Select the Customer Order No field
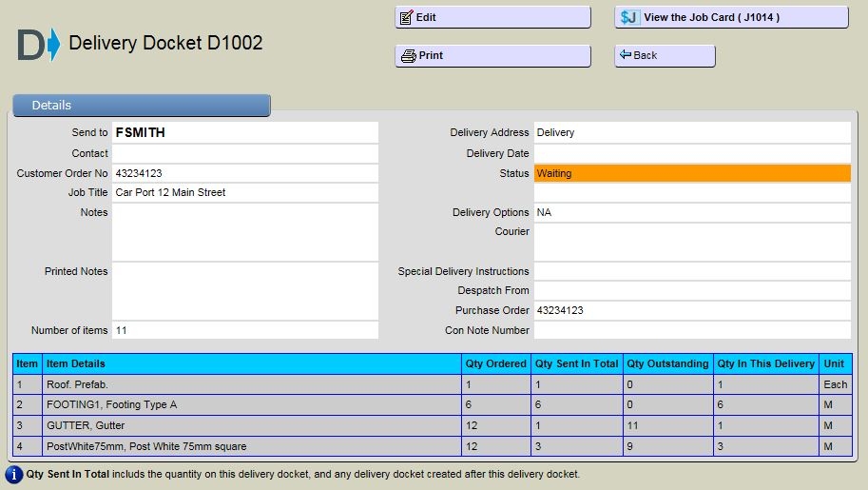 (x=244, y=173)
